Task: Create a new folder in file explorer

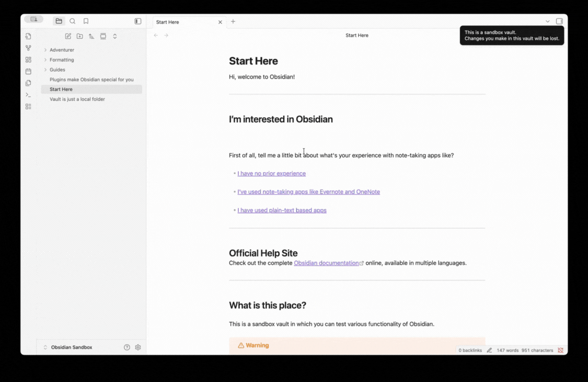Action: [x=80, y=37]
